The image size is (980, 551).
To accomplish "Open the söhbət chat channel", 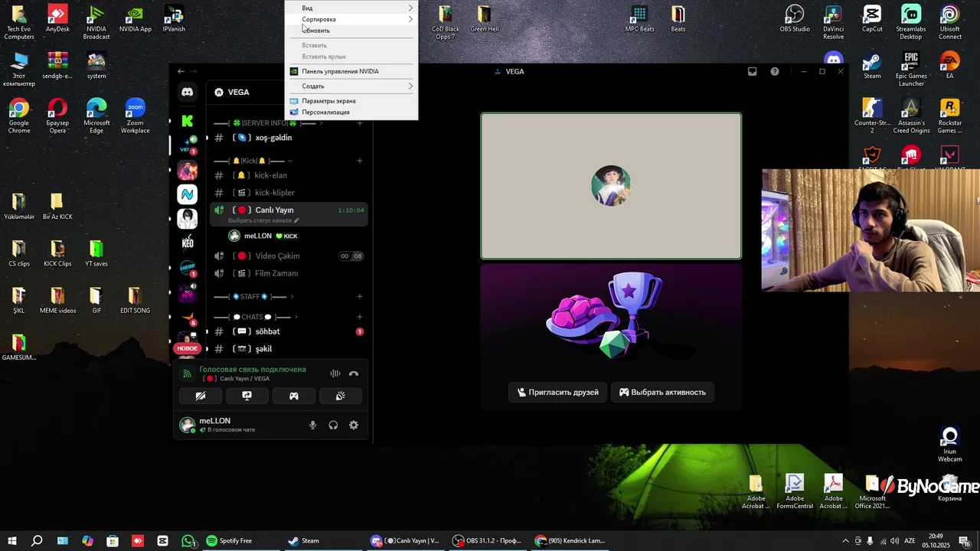I will click(289, 331).
